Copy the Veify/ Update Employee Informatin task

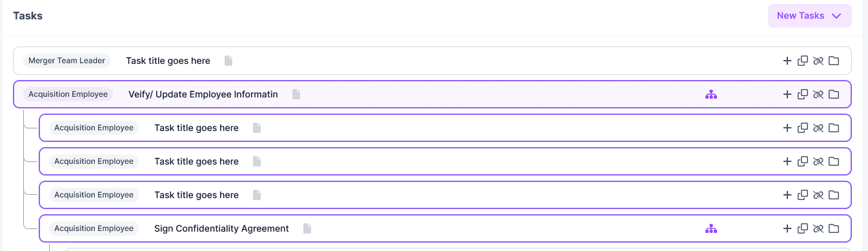803,94
